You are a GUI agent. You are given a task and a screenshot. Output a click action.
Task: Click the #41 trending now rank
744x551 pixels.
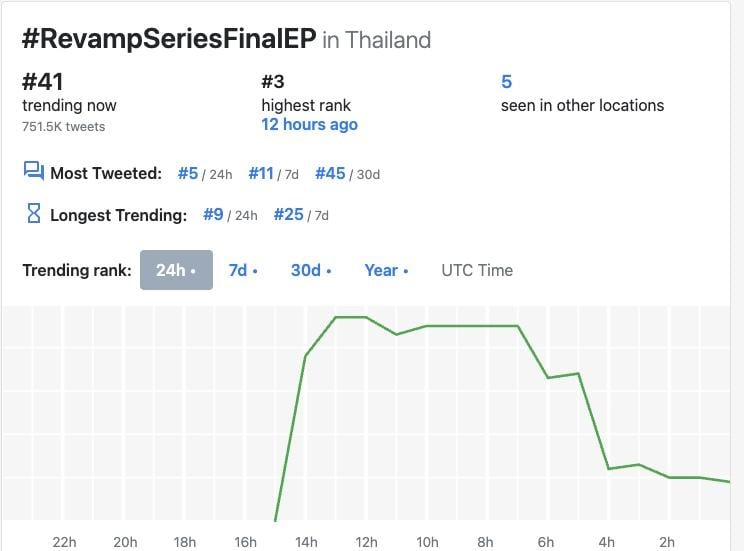[43, 82]
